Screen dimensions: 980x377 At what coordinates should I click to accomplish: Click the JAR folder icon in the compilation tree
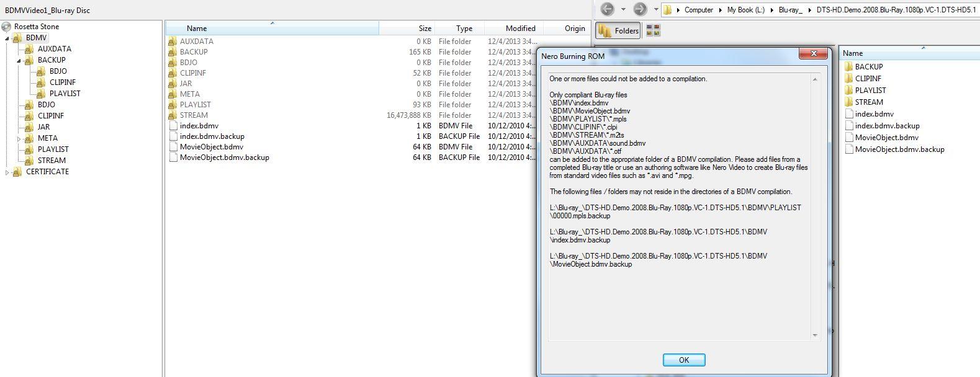[29, 127]
